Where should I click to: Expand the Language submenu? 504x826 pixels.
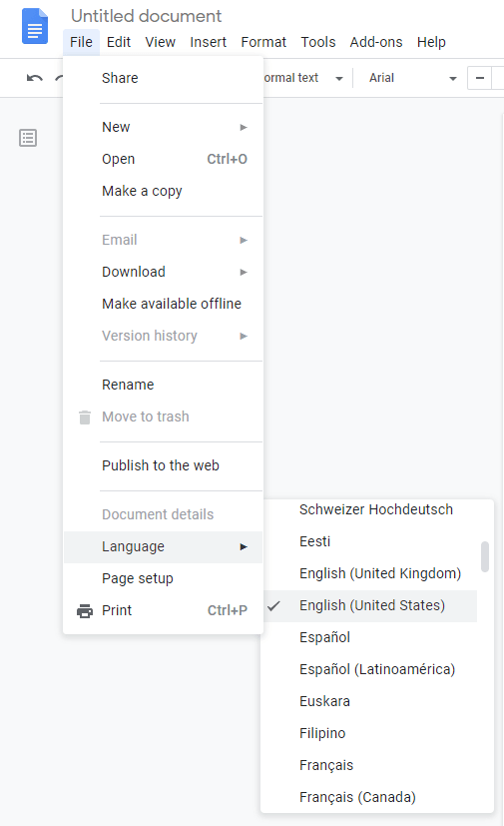pyautogui.click(x=163, y=546)
